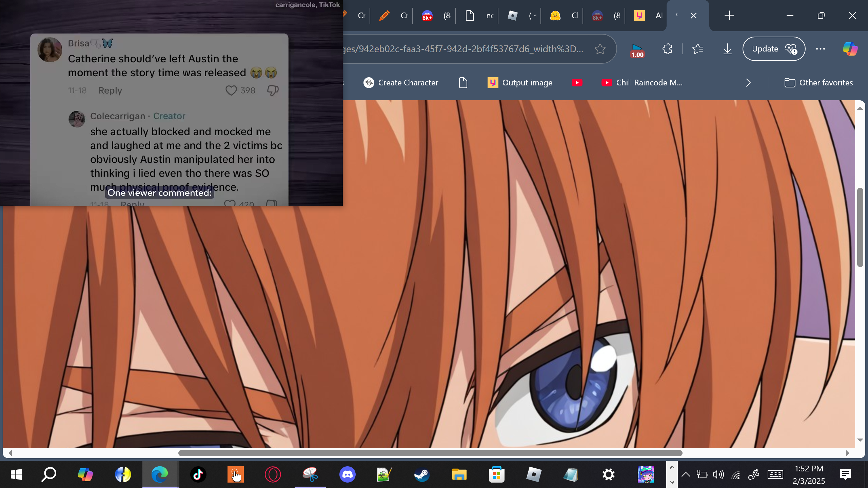Open the Downloads arrow icon in the toolbar
This screenshot has width=868, height=488.
point(728,49)
